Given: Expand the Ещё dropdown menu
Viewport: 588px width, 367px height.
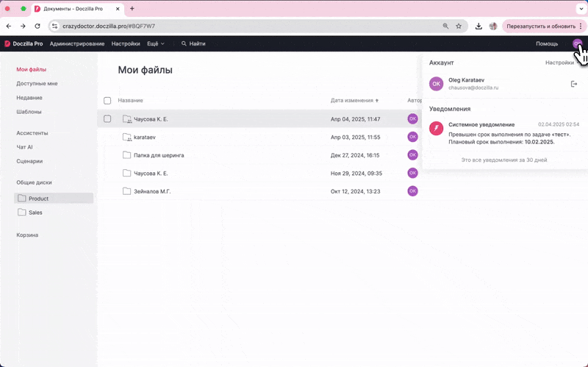Looking at the screenshot, I should [156, 43].
